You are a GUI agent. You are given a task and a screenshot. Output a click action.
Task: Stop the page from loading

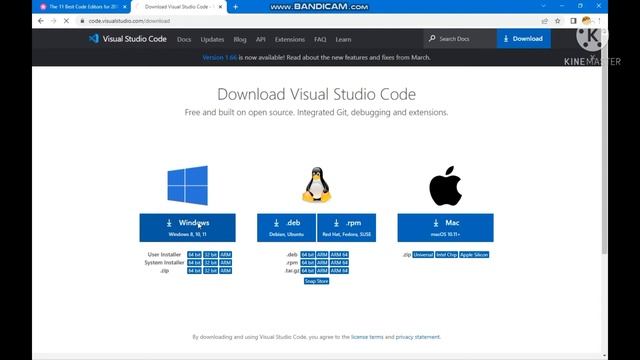[x=66, y=21]
